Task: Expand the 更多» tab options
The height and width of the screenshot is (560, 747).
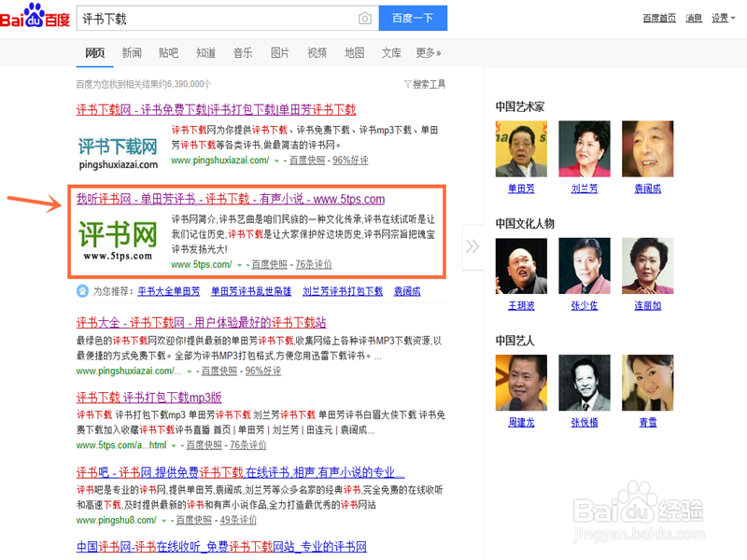Action: tap(429, 52)
